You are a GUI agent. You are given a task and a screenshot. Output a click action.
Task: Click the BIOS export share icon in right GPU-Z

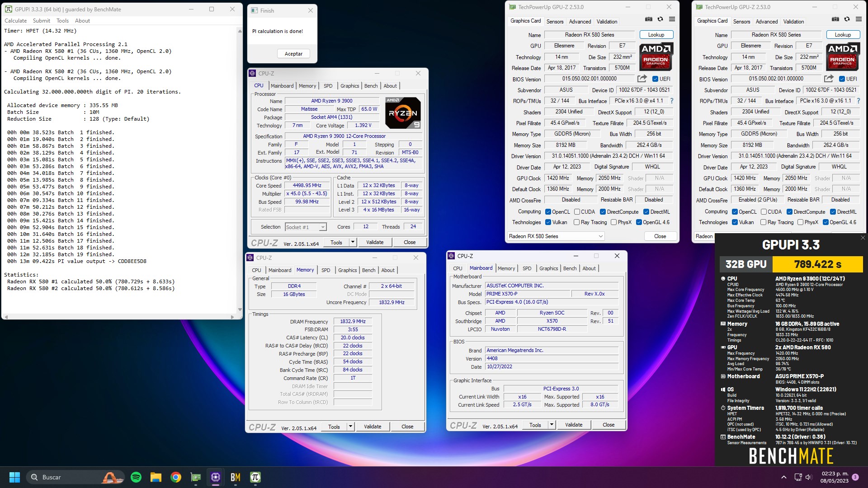(x=829, y=79)
